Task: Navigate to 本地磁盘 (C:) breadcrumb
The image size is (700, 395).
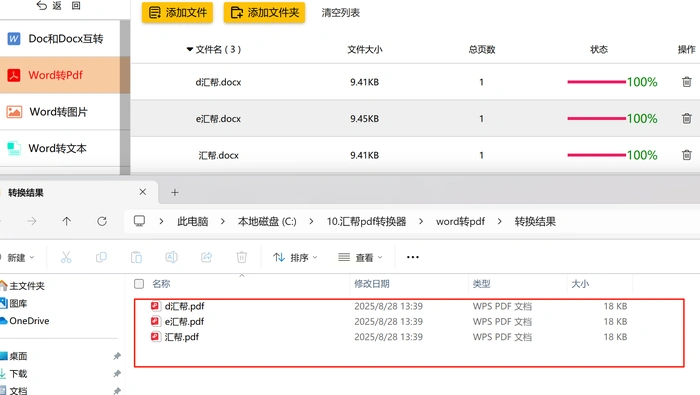Action: [x=267, y=221]
